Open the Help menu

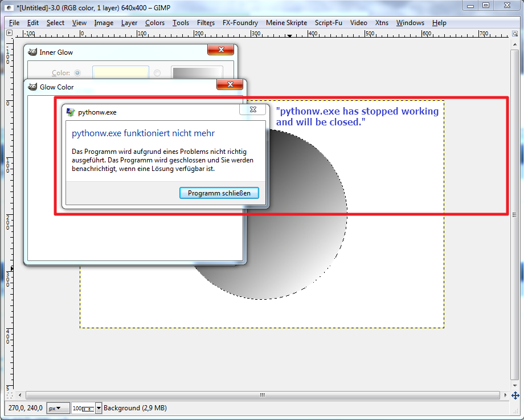click(x=439, y=23)
